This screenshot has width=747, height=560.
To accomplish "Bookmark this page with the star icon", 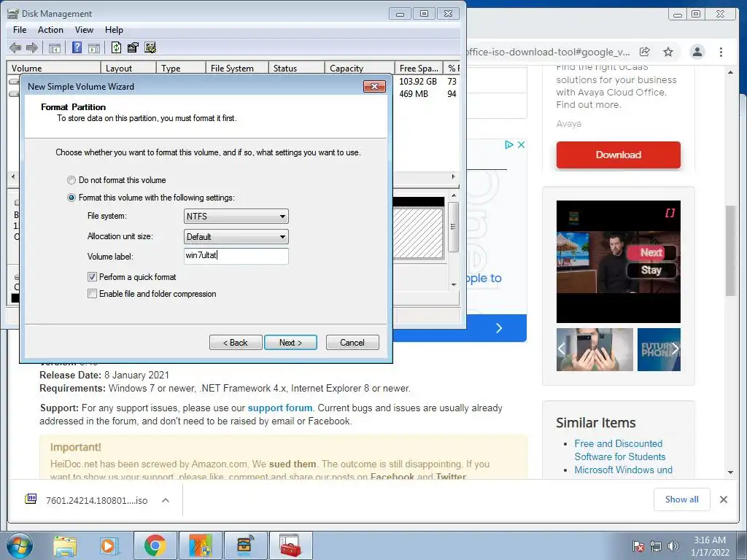I will point(668,52).
